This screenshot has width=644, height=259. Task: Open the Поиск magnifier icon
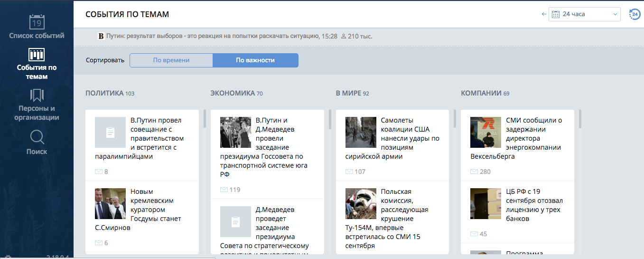click(37, 137)
